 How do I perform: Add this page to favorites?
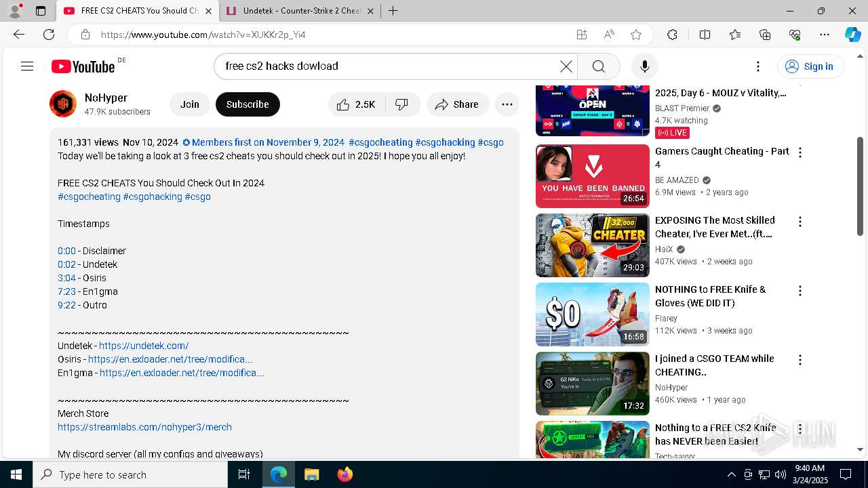(636, 35)
